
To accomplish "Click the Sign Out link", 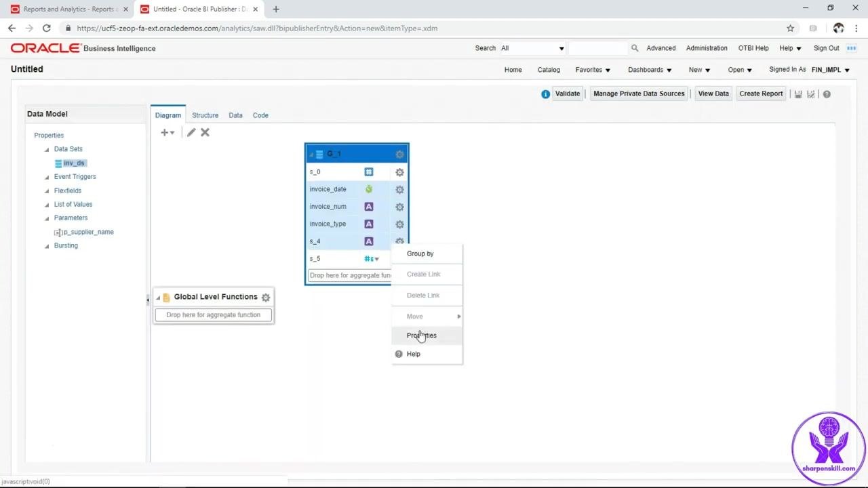I will (x=826, y=48).
